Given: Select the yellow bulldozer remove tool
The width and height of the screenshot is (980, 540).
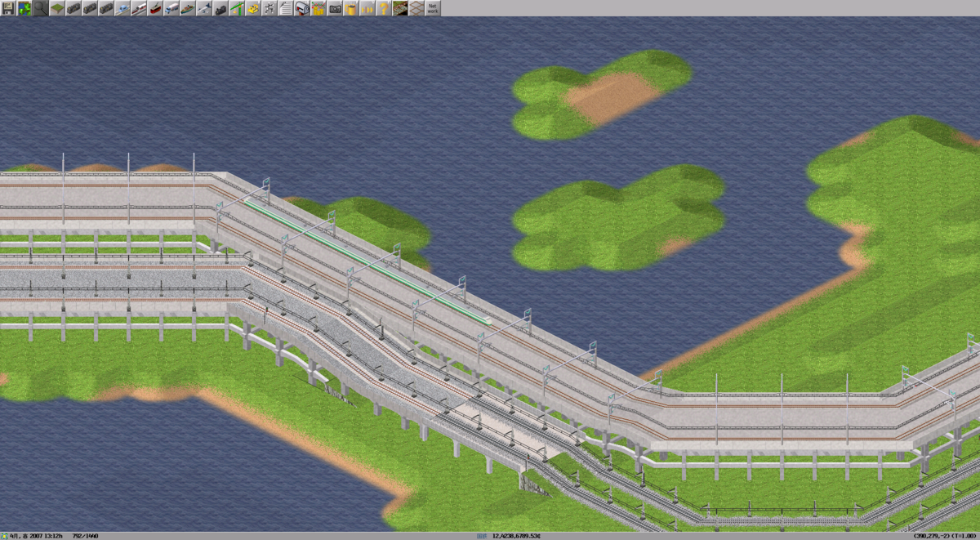Looking at the screenshot, I should (x=253, y=8).
